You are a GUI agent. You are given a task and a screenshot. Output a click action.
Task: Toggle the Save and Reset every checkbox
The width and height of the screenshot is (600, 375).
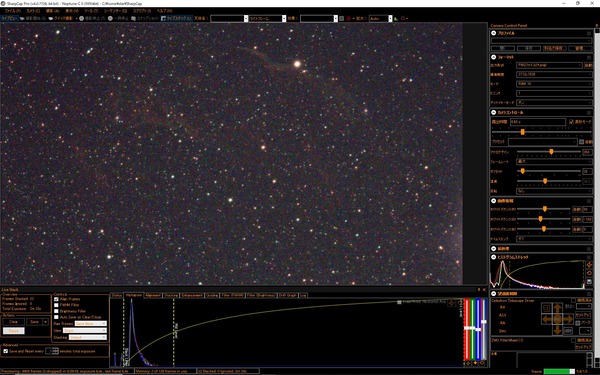coord(5,351)
